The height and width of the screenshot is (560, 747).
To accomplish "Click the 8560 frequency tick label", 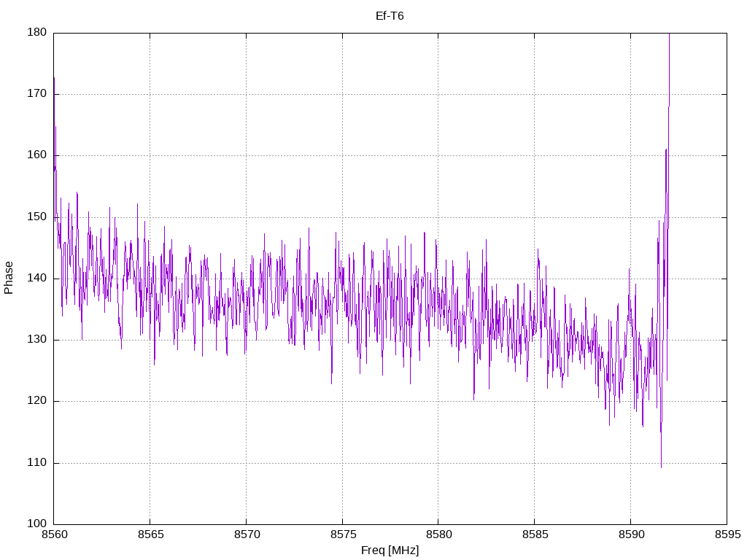I will (53, 535).
